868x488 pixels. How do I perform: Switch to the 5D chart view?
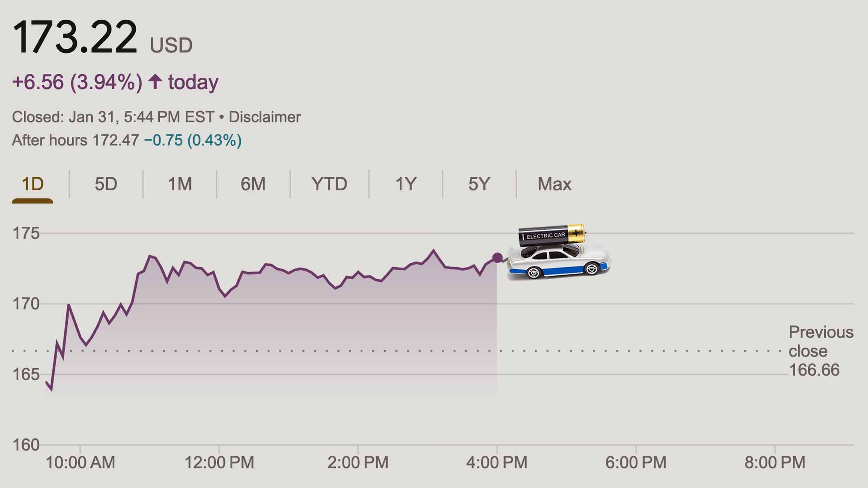106,183
